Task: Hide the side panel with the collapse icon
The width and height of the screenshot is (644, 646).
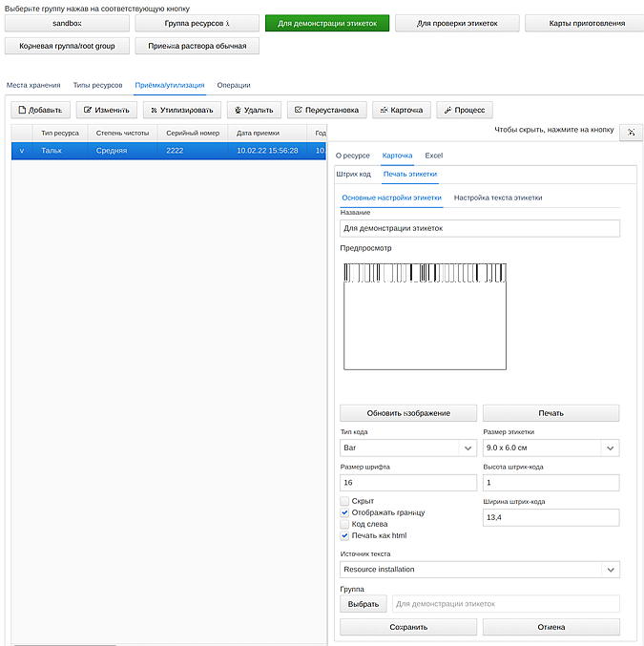Action: pyautogui.click(x=631, y=133)
